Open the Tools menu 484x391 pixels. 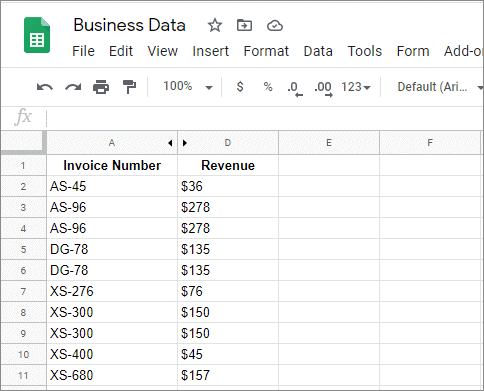pos(365,51)
